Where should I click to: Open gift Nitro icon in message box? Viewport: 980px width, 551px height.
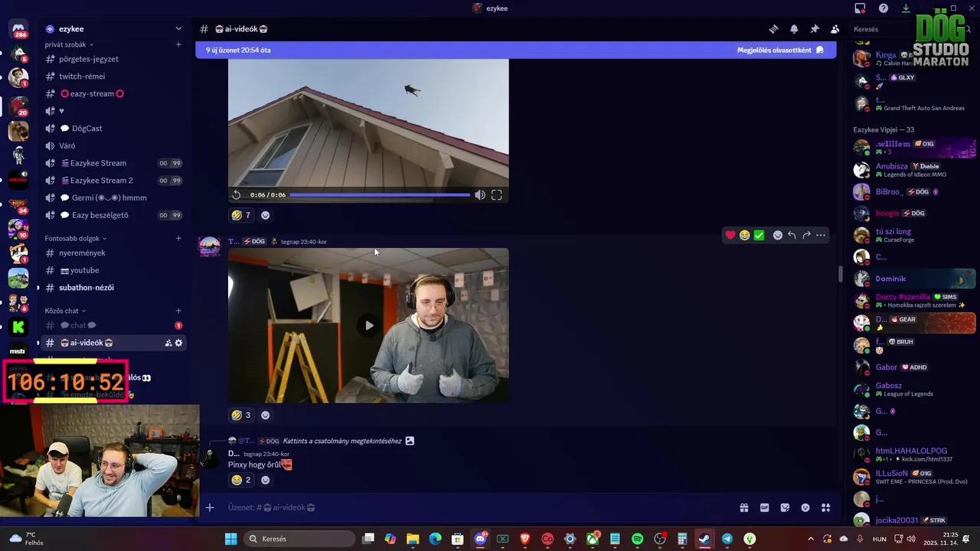pos(743,507)
